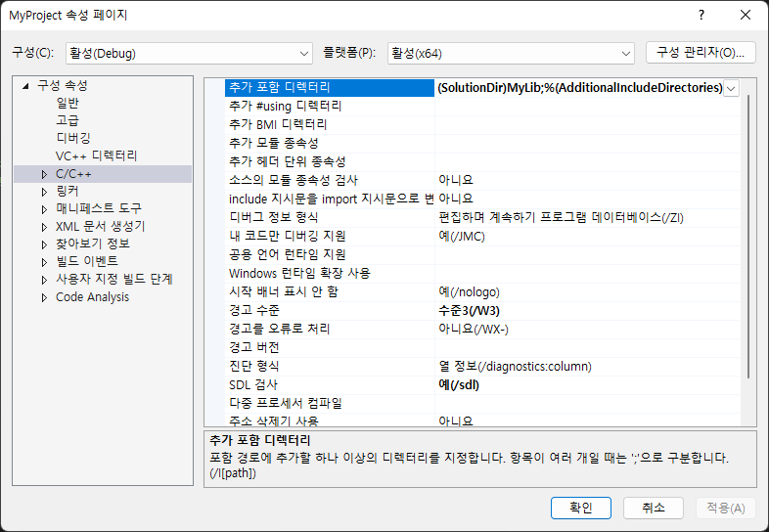Click the AdditionalIncludeDirectories value field
Viewport: 769px width, 532px height.
tap(579, 88)
